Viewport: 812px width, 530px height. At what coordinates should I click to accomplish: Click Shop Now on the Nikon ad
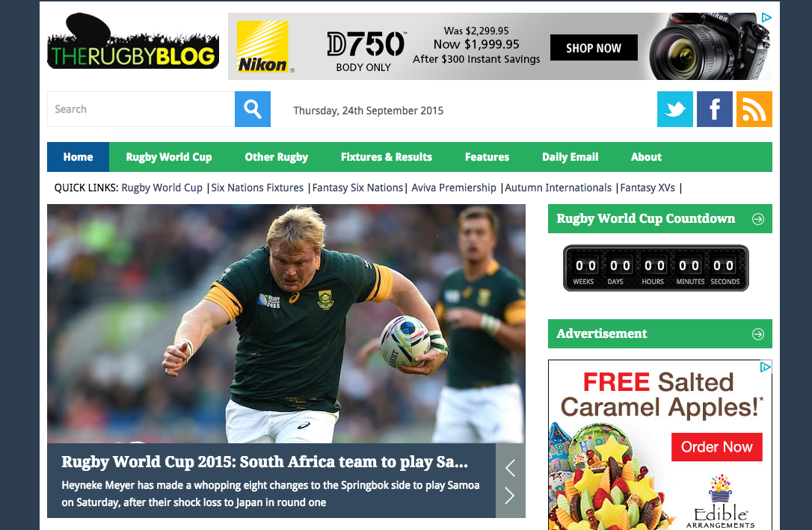tap(594, 48)
